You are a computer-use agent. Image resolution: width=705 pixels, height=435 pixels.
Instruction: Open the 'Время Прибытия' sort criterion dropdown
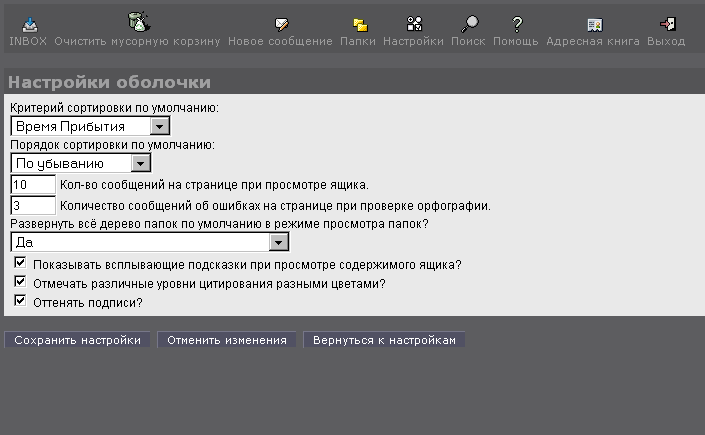(90, 126)
